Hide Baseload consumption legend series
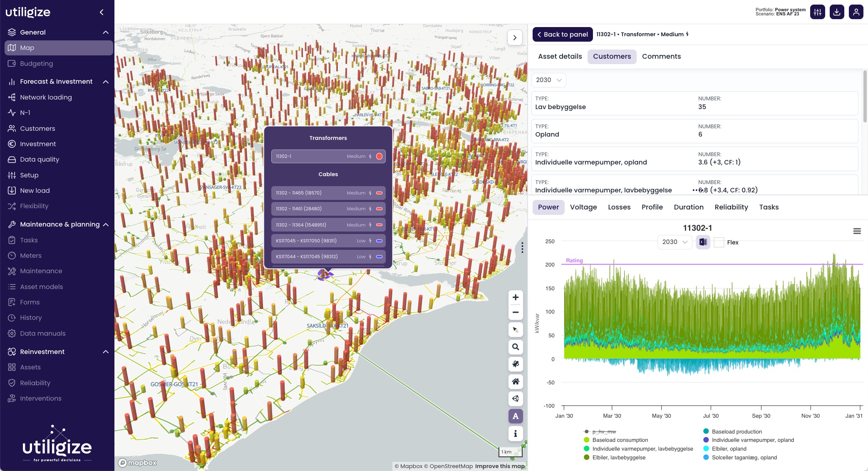 [x=620, y=440]
